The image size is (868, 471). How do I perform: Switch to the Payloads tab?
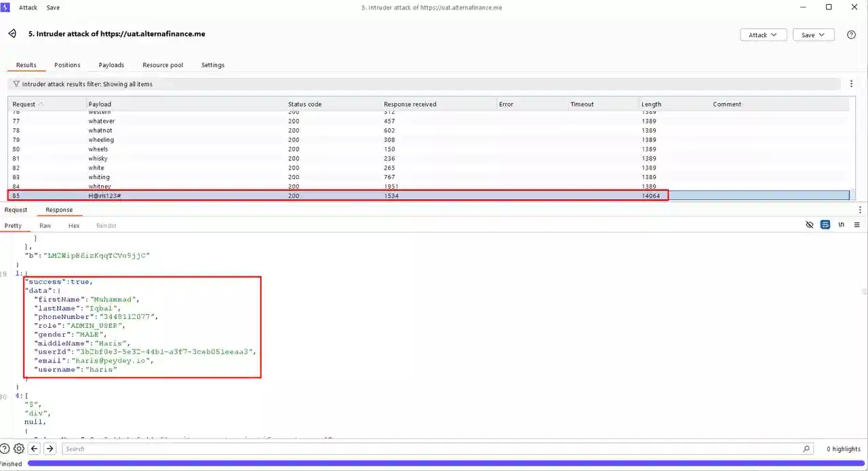pyautogui.click(x=111, y=65)
